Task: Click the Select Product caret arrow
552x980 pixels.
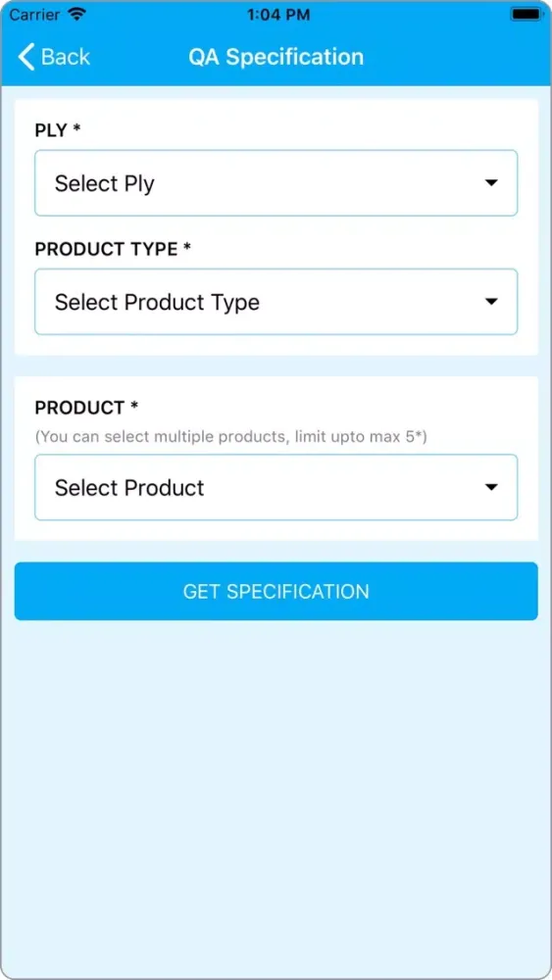Action: [491, 487]
